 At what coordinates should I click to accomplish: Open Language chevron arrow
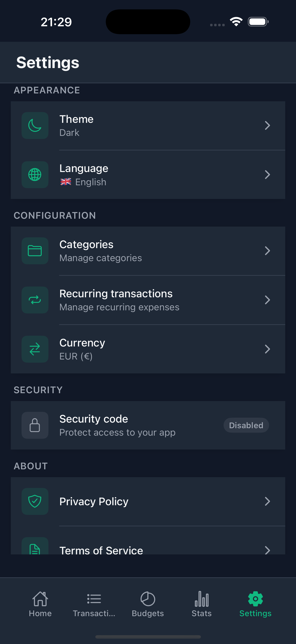(x=267, y=174)
